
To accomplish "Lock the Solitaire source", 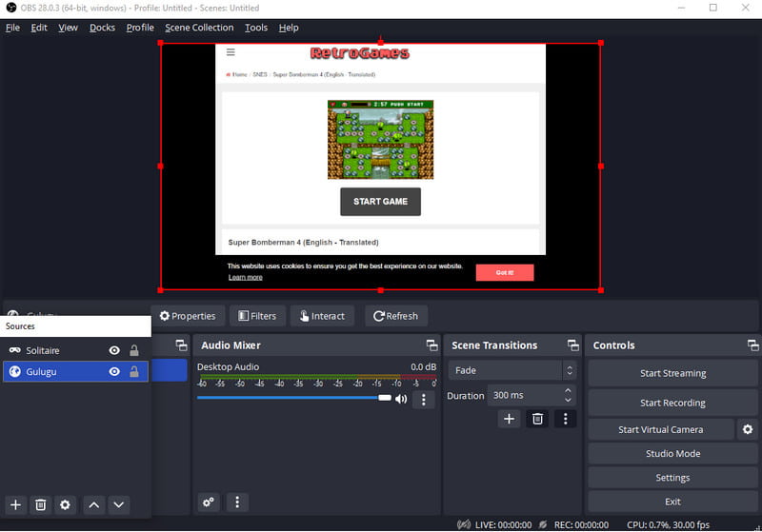I will click(134, 350).
